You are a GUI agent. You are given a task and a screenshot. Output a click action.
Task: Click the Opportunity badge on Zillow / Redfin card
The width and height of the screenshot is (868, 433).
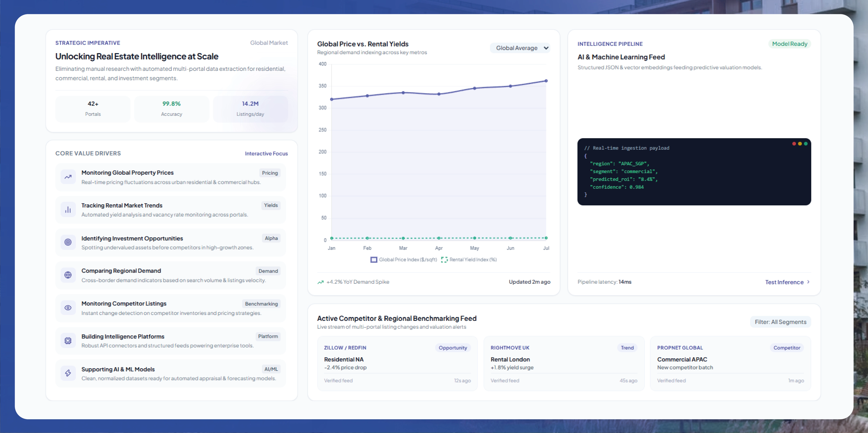452,348
